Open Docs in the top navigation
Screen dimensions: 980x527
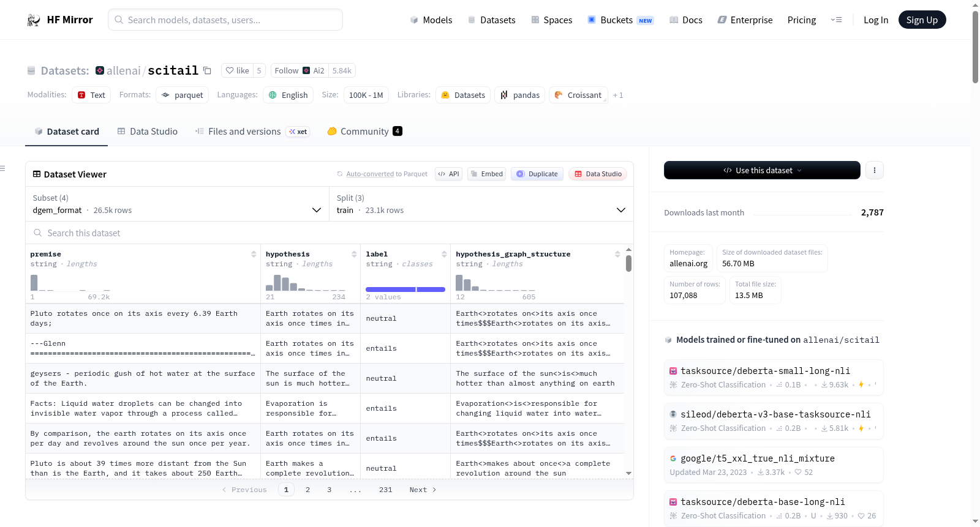pyautogui.click(x=686, y=20)
